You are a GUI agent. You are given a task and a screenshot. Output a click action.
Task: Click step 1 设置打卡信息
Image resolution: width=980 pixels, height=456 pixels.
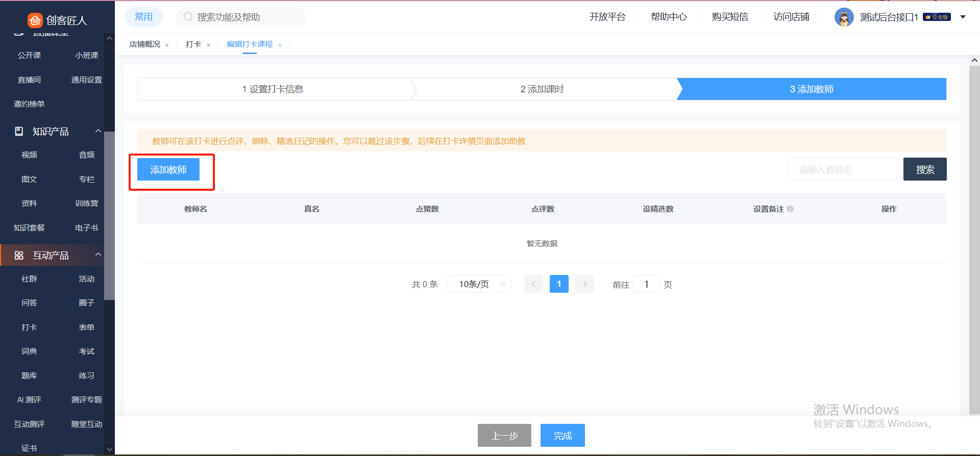[273, 89]
